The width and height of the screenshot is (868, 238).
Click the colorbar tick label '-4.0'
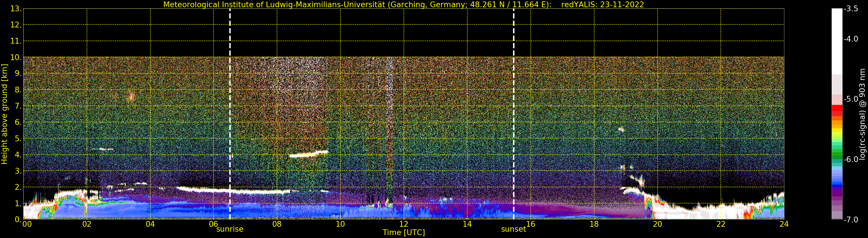(851, 39)
